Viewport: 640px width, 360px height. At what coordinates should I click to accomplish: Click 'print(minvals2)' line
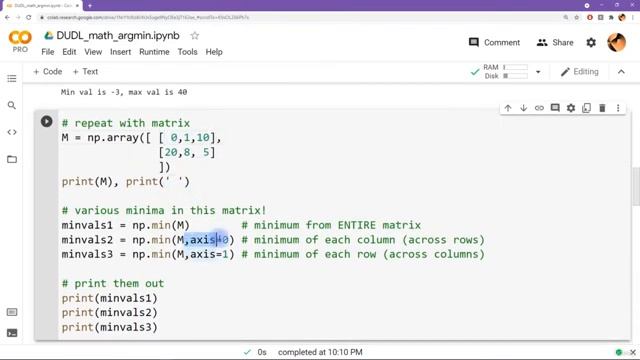click(109, 313)
